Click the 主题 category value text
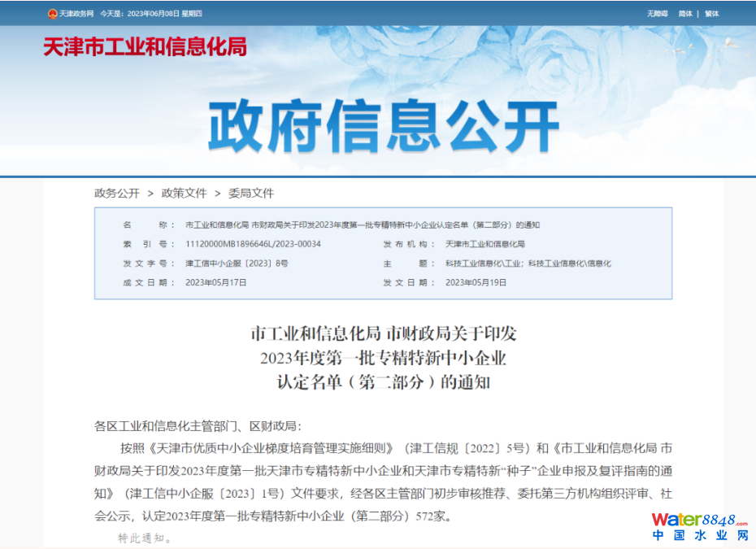 tap(528, 264)
